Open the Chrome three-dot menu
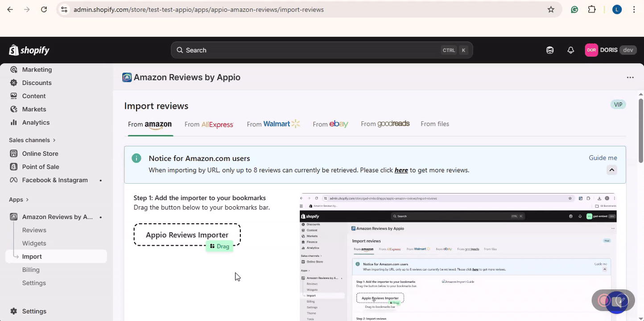 point(634,9)
